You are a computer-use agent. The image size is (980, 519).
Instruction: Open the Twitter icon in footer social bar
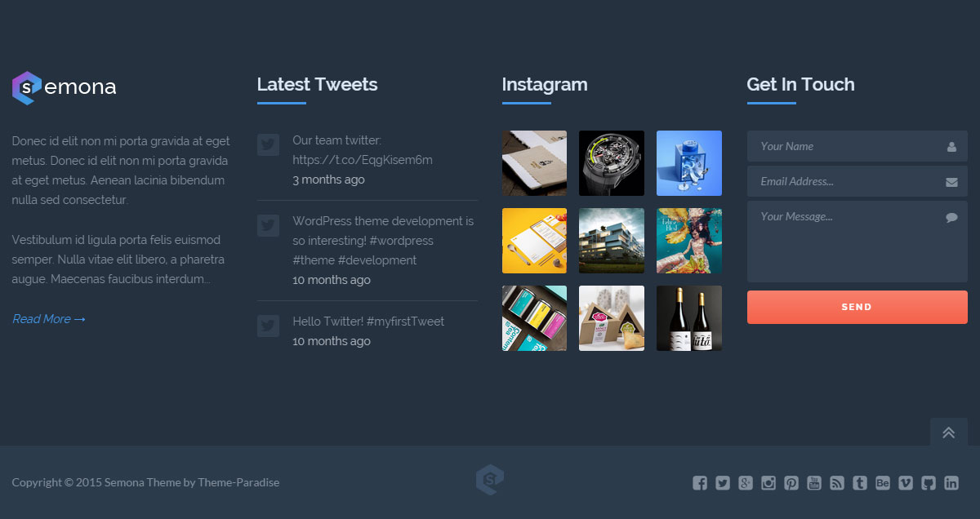click(723, 482)
